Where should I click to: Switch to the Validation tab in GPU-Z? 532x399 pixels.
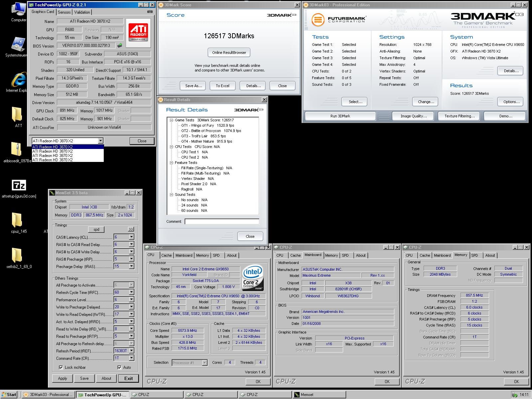tap(82, 12)
